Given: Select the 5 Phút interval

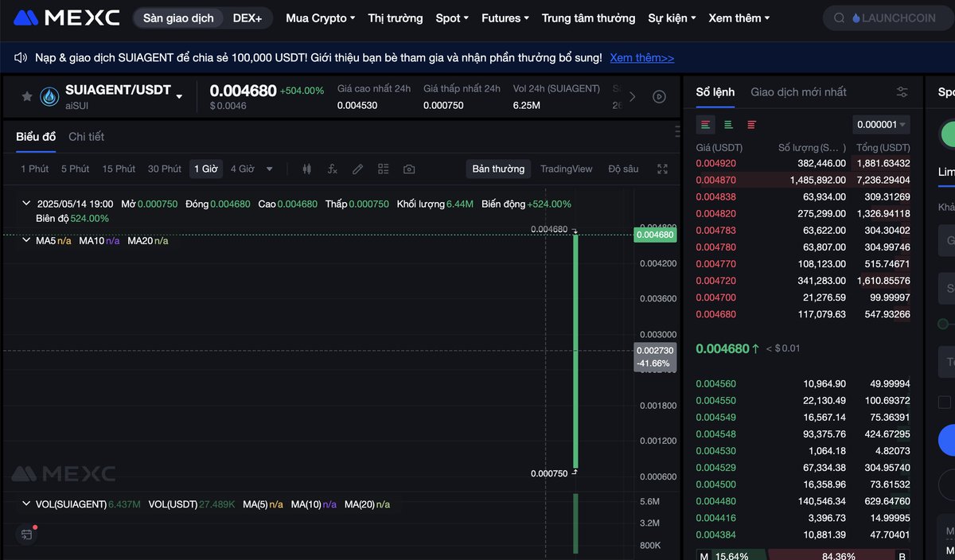Looking at the screenshot, I should (x=75, y=169).
